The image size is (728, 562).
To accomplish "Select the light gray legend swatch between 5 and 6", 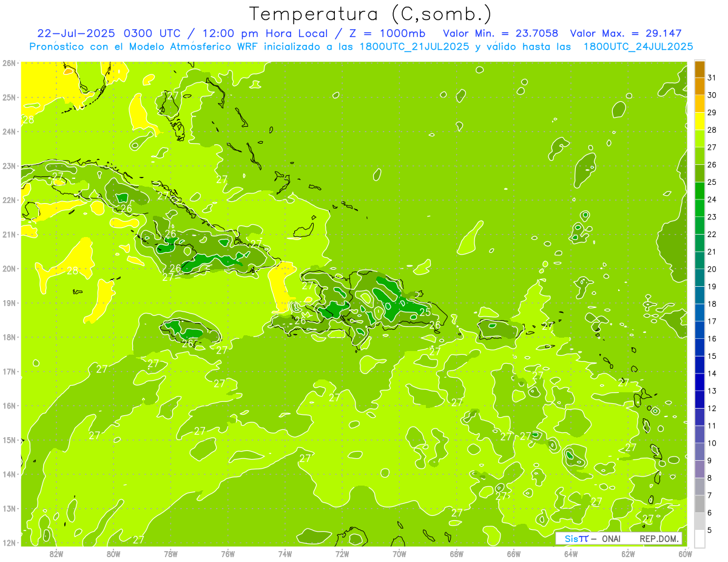I will coord(699,521).
